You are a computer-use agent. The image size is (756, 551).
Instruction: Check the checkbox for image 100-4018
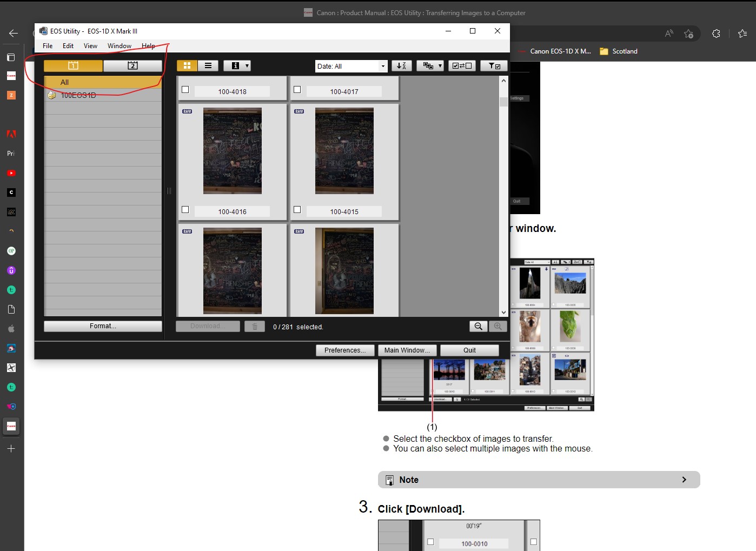coord(185,89)
